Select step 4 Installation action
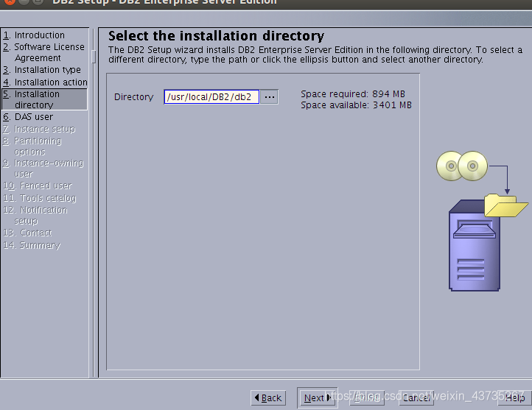532x410 pixels. click(x=45, y=82)
